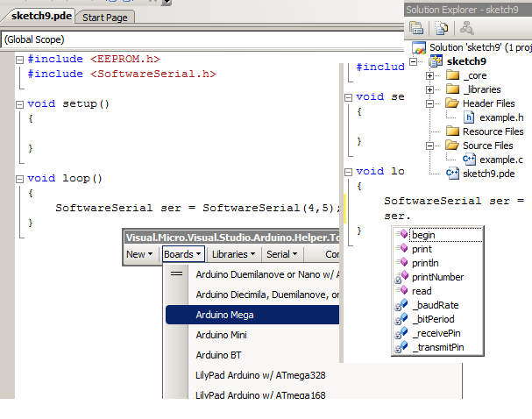Collapse void setup block in second editor
The height and width of the screenshot is (419, 532).
(x=349, y=97)
